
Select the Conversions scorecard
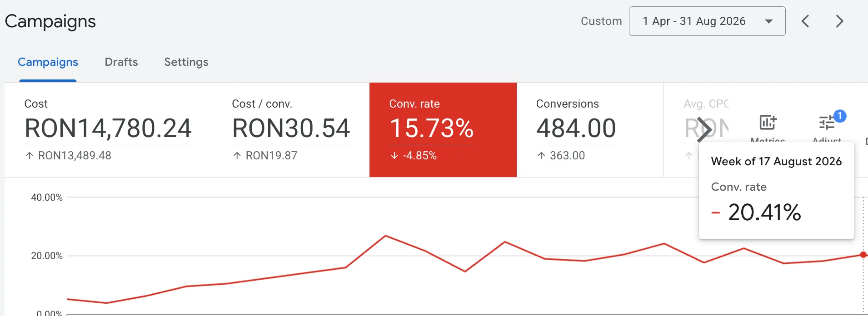click(x=590, y=130)
